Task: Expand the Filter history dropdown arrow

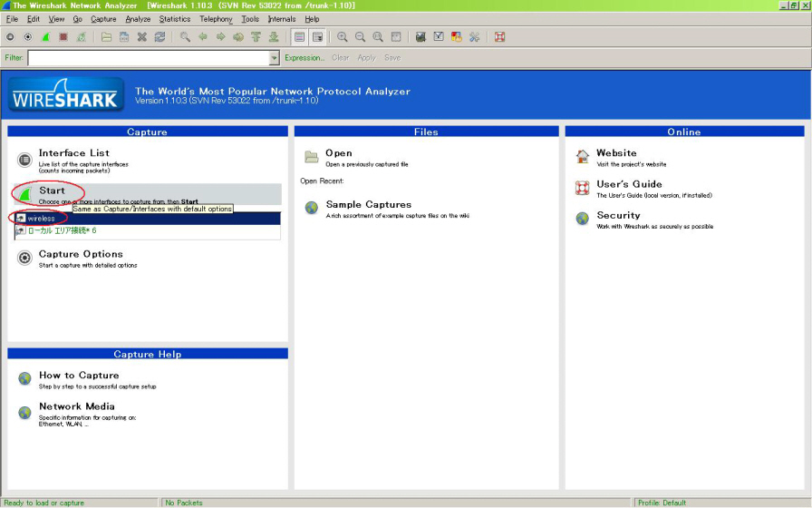Action: 275,58
